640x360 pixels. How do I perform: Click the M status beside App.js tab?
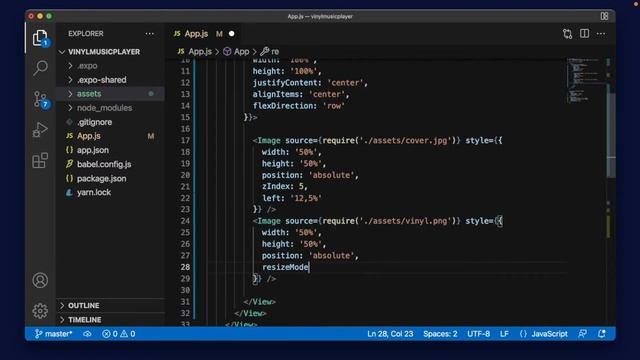[x=219, y=34]
